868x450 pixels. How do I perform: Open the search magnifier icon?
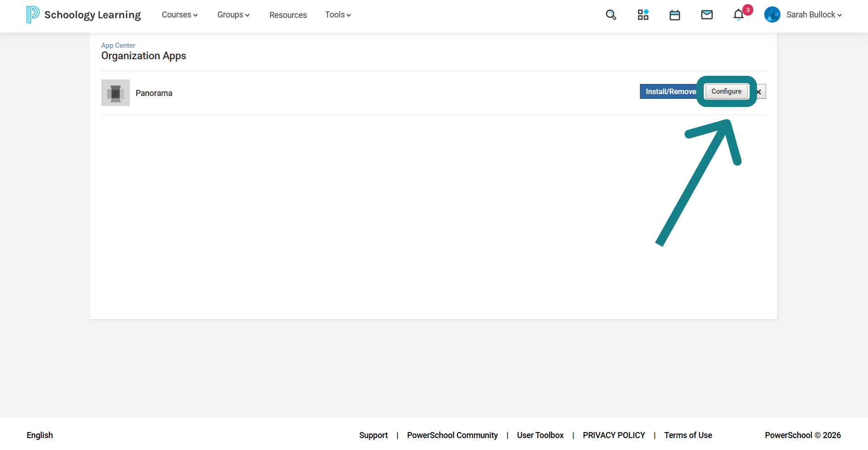tap(611, 15)
